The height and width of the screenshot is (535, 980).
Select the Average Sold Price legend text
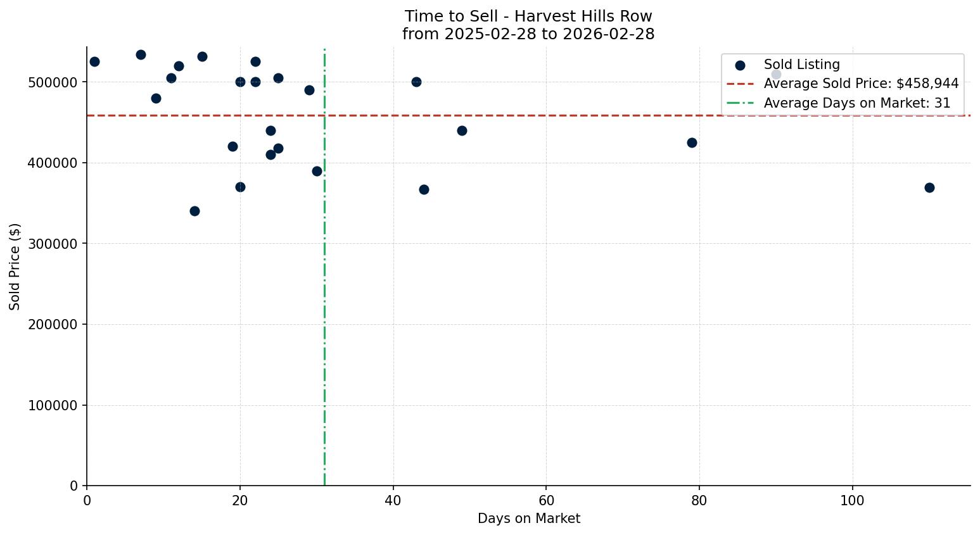(x=861, y=84)
